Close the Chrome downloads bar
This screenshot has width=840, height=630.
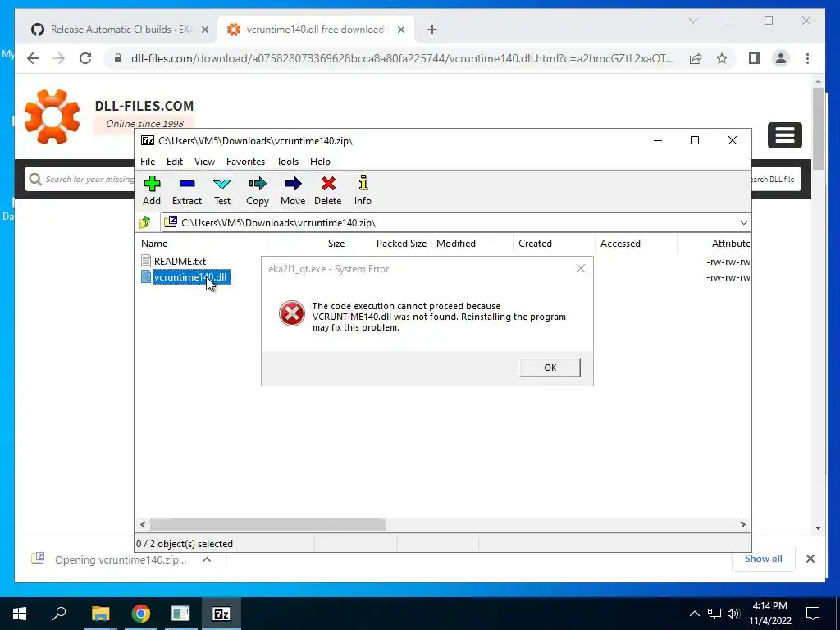pyautogui.click(x=810, y=559)
